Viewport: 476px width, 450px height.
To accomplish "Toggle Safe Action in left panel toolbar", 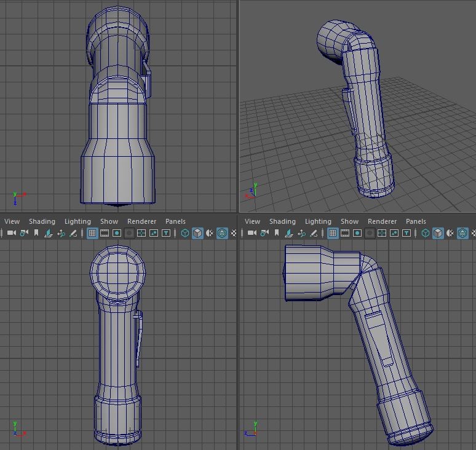I will (x=154, y=233).
